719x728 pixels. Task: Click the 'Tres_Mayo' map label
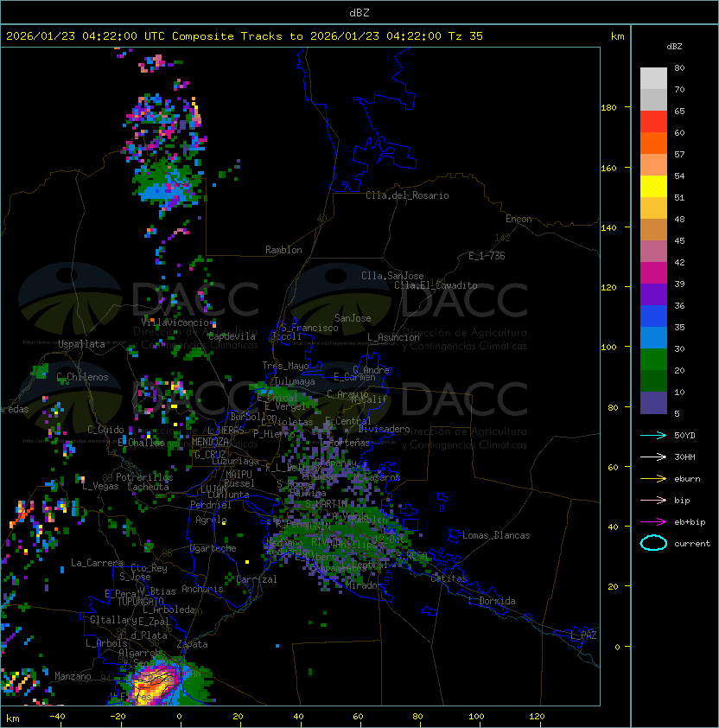[x=285, y=366]
